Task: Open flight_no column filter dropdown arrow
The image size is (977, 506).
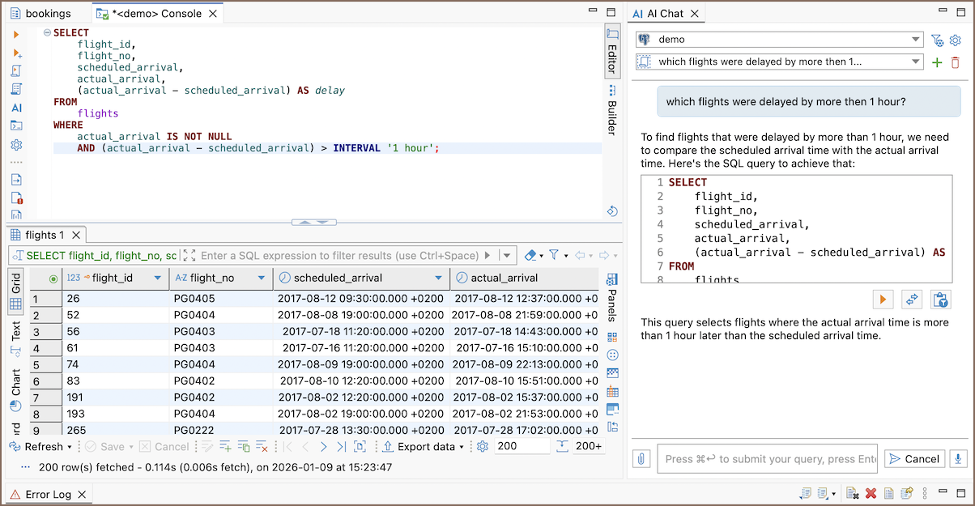Action: [261, 278]
